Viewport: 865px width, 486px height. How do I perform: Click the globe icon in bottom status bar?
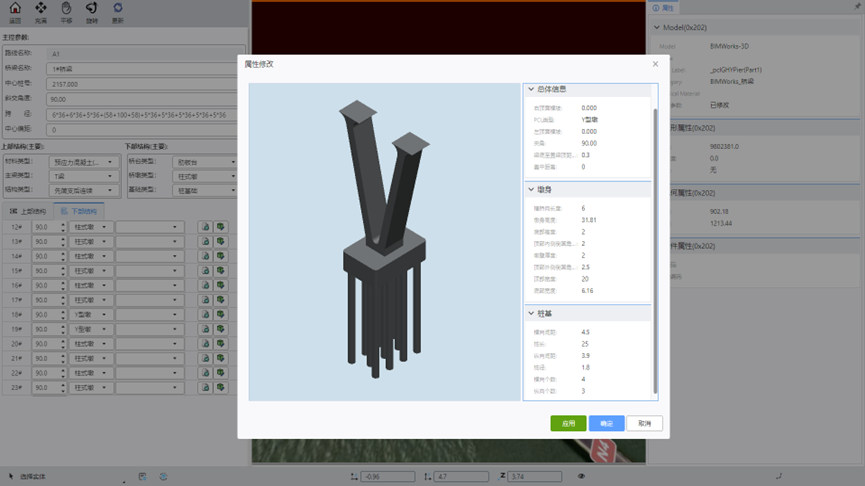(x=163, y=477)
